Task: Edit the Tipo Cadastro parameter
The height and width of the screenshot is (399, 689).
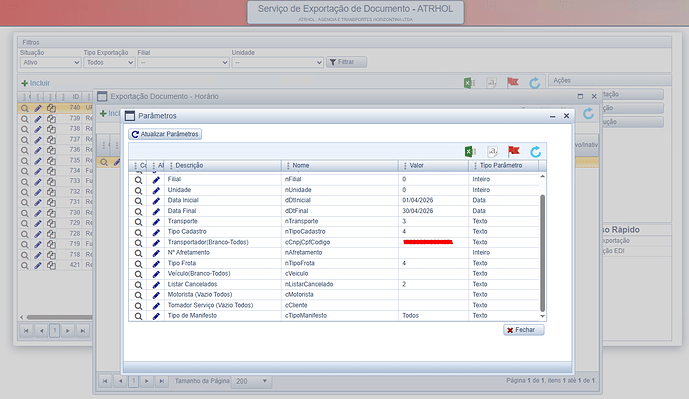Action: click(156, 232)
